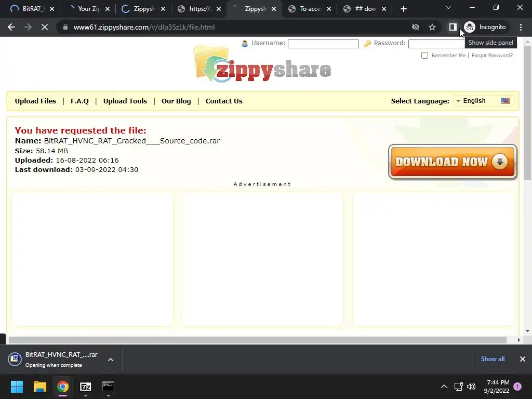Click the horizontal scrollbar thumb
Image resolution: width=532 pixels, height=399 pixels.
coord(257,340)
